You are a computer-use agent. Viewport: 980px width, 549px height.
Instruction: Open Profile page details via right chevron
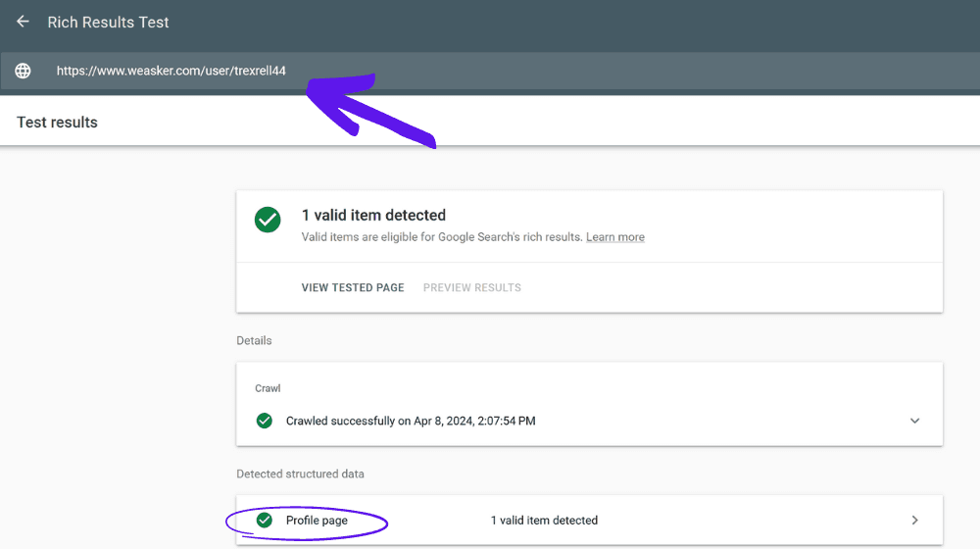click(x=914, y=521)
